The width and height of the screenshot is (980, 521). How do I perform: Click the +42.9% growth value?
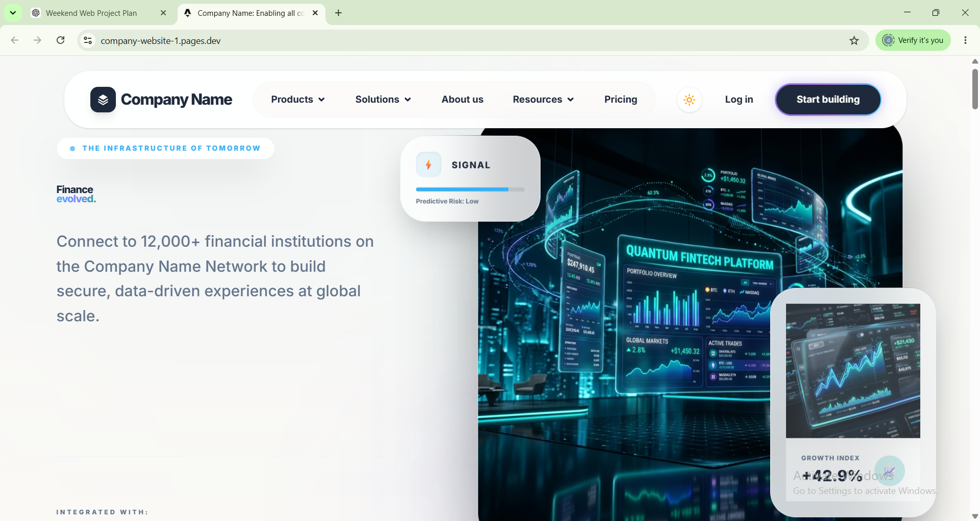[x=832, y=476]
